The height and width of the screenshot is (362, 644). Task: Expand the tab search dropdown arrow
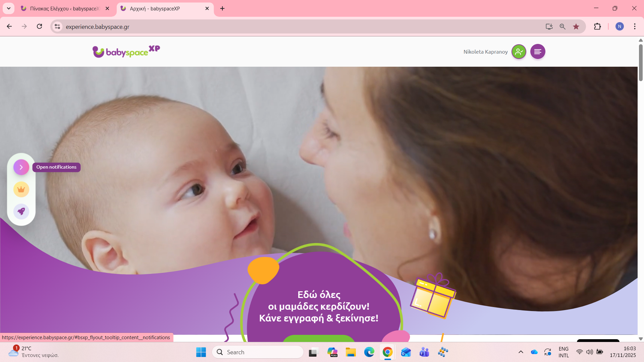(x=9, y=8)
